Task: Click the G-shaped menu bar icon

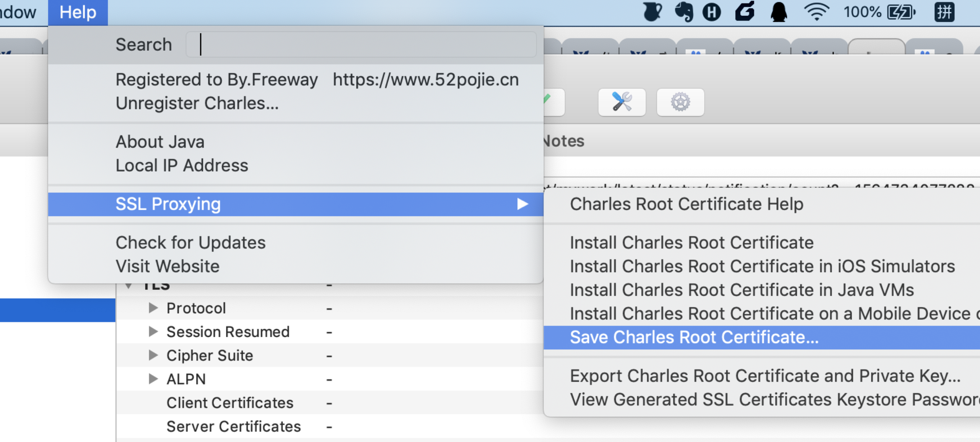Action: coord(745,11)
